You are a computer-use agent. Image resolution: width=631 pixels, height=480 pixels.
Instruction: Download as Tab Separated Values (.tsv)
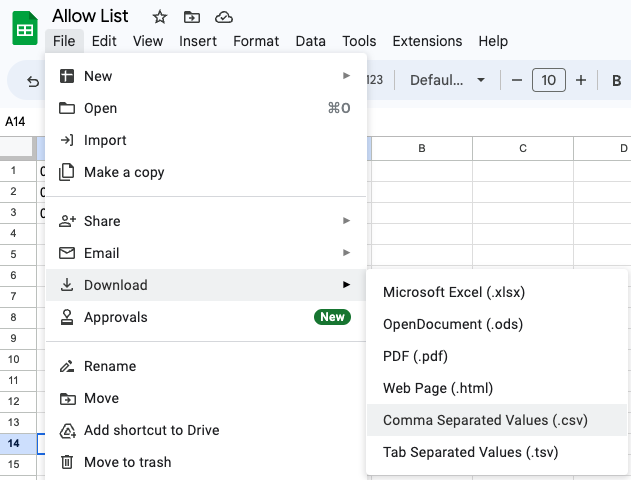497,452
